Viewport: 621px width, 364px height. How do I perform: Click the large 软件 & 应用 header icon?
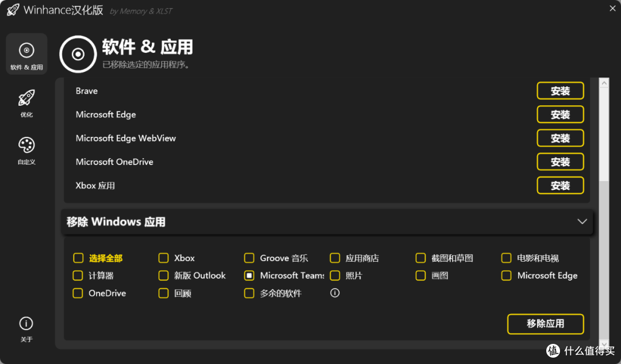78,54
